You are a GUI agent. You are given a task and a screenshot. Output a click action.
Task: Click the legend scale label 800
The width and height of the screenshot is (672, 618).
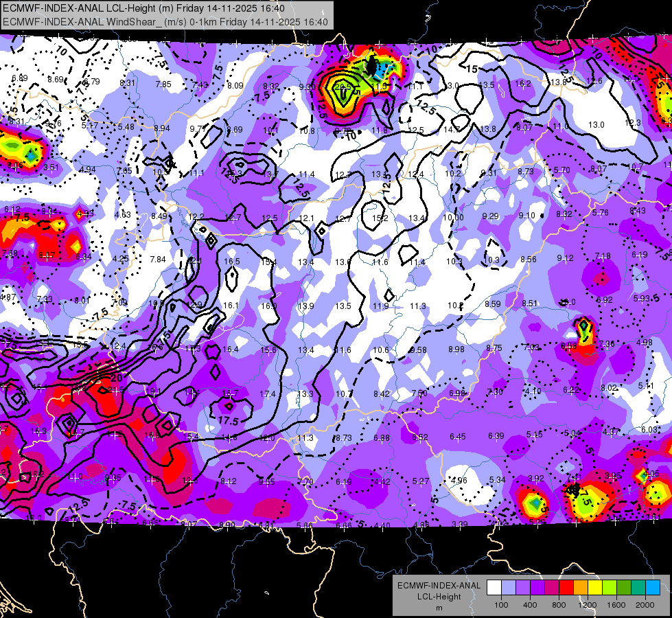pos(559,605)
